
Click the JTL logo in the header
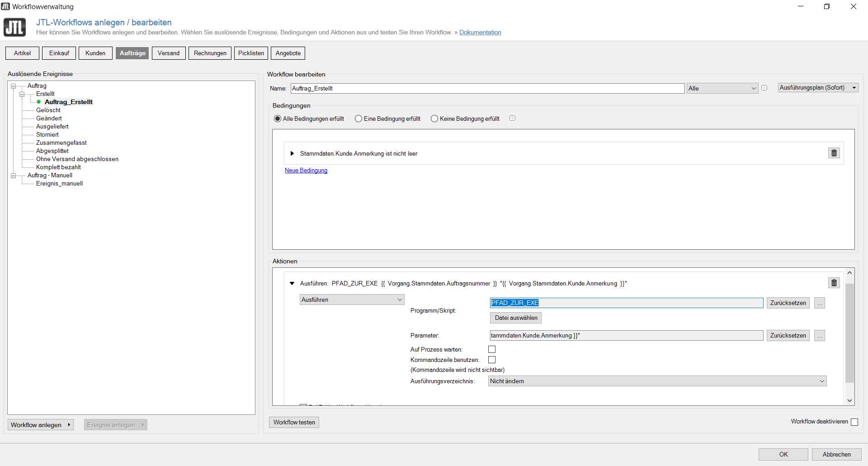(15, 27)
